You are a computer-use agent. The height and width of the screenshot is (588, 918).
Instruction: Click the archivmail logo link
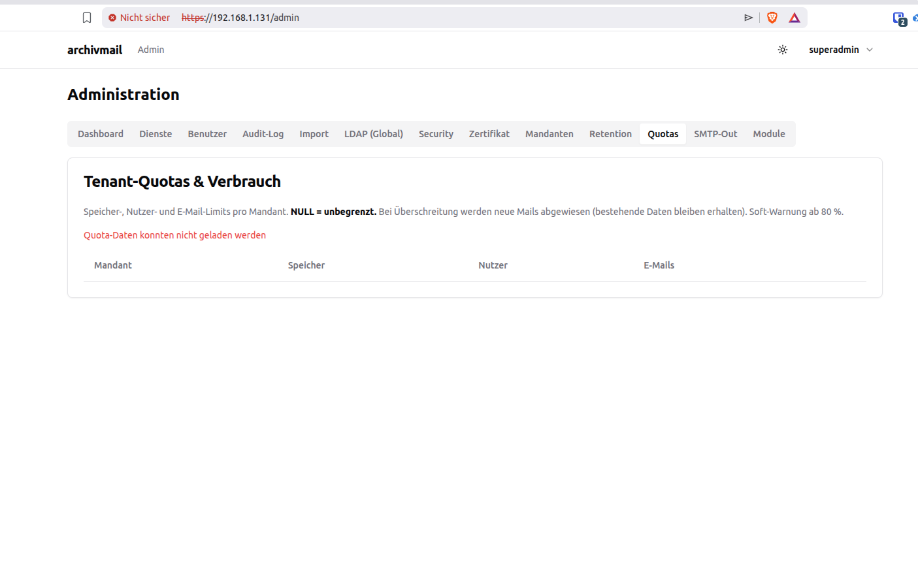click(x=95, y=50)
